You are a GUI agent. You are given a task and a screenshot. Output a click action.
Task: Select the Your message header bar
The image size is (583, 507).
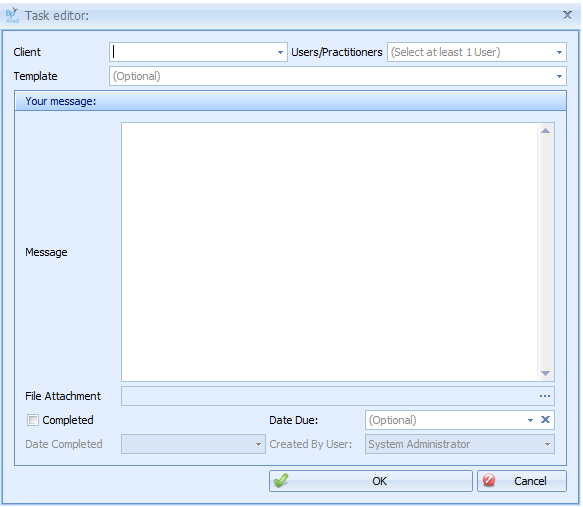pyautogui.click(x=290, y=101)
